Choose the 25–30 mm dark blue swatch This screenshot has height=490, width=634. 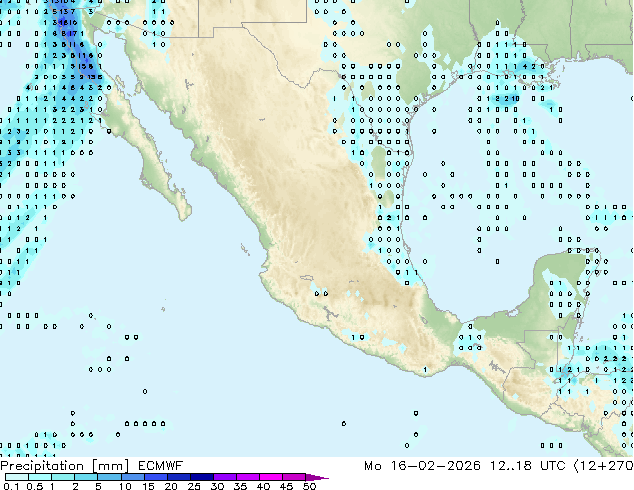click(201, 477)
